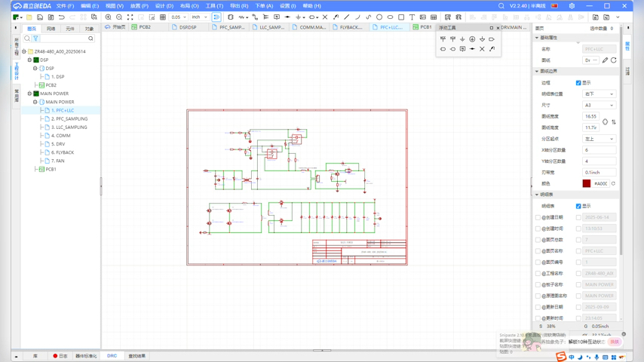
Task: Click the DRC button in the bottom bar
Action: point(112,356)
